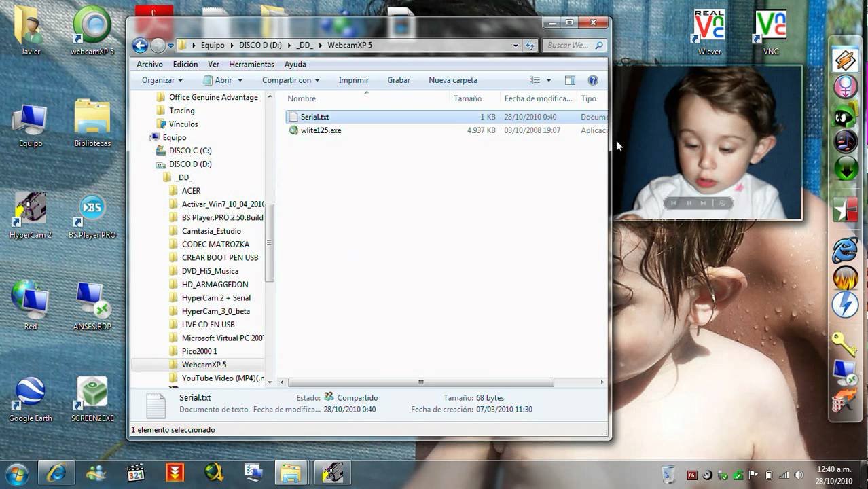Viewport: 868px width, 489px height.
Task: Open the webcamXP 5 desktop shortcut
Action: pyautogui.click(x=92, y=31)
